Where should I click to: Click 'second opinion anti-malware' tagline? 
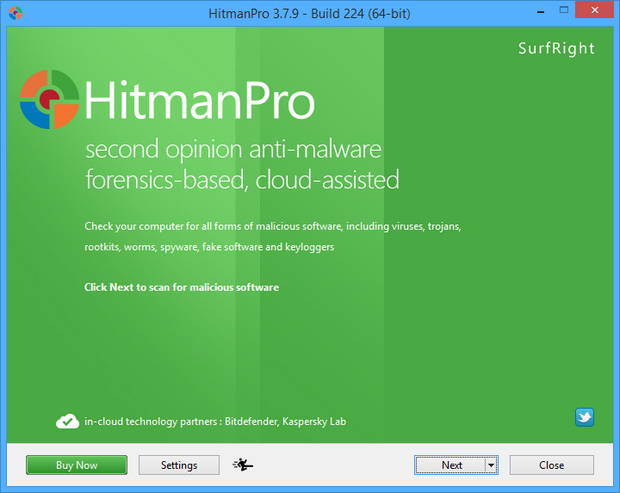click(234, 150)
